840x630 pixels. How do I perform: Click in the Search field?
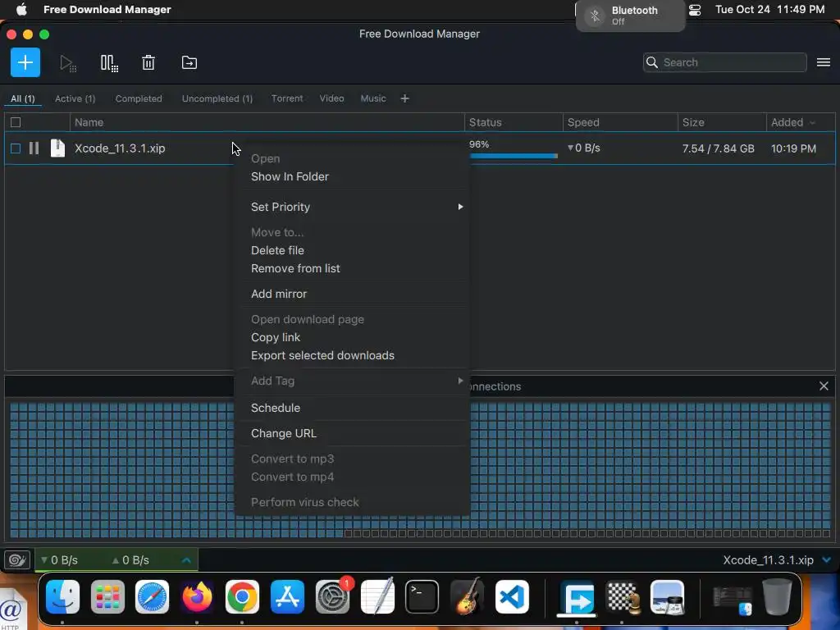pyautogui.click(x=725, y=62)
